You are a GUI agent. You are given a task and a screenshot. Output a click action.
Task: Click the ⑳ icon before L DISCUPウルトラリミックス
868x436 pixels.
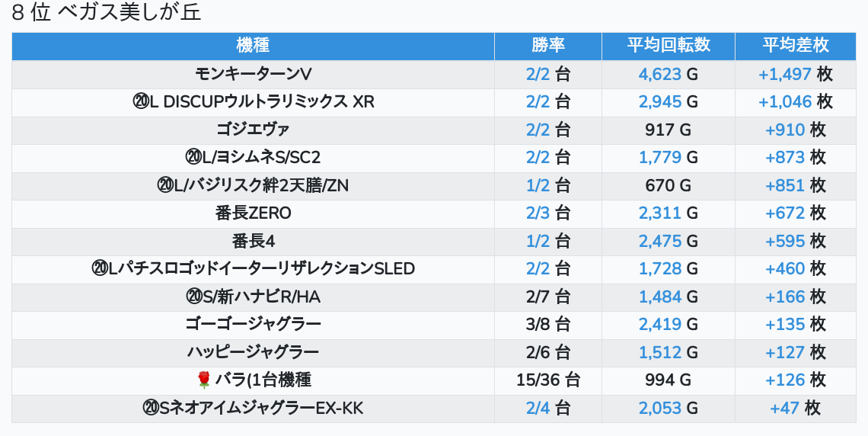coord(140,101)
